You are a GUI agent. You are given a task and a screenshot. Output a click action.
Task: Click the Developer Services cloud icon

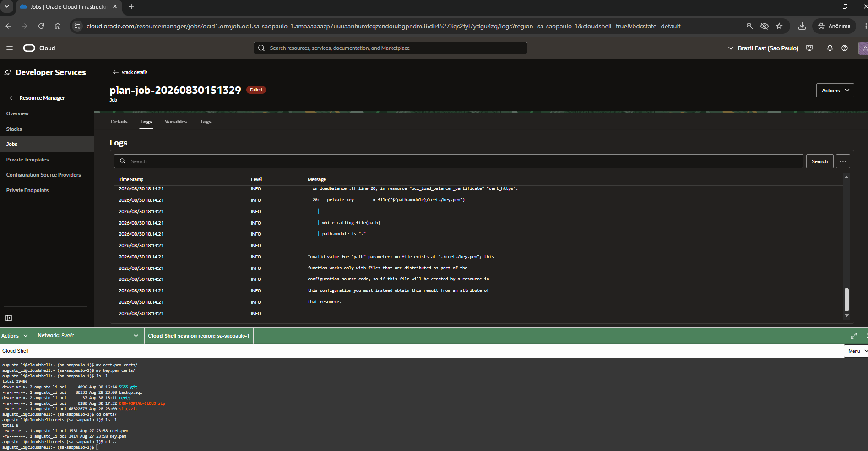(8, 72)
